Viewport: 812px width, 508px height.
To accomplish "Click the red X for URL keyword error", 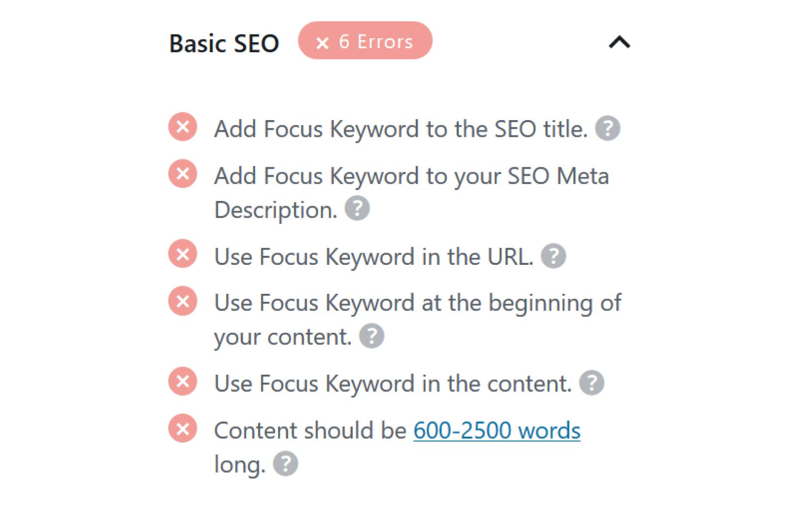I will pos(183,254).
